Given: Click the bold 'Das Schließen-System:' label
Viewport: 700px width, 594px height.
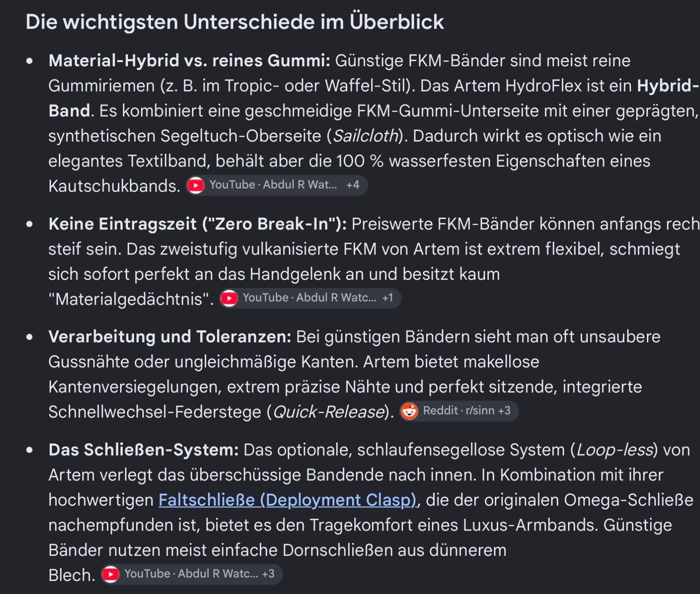Looking at the screenshot, I should (143, 449).
